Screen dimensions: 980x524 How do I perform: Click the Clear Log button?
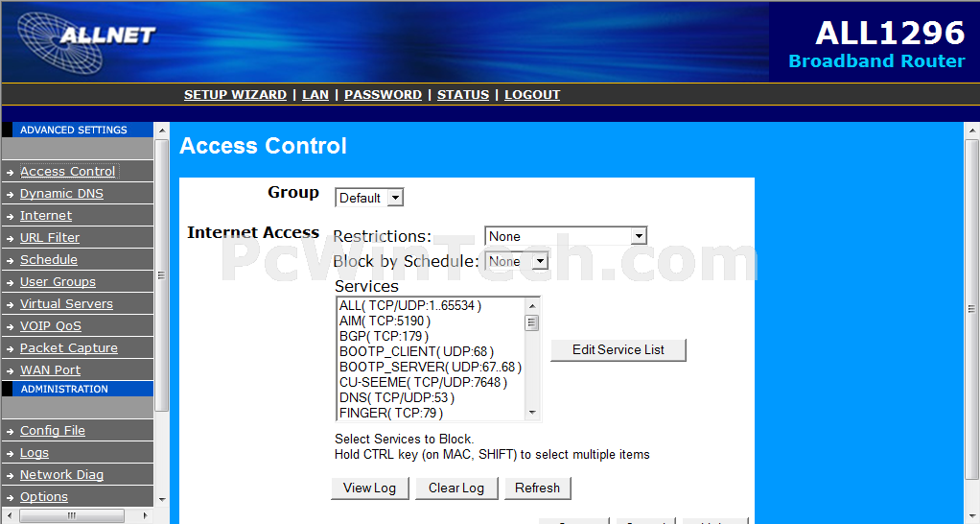456,488
